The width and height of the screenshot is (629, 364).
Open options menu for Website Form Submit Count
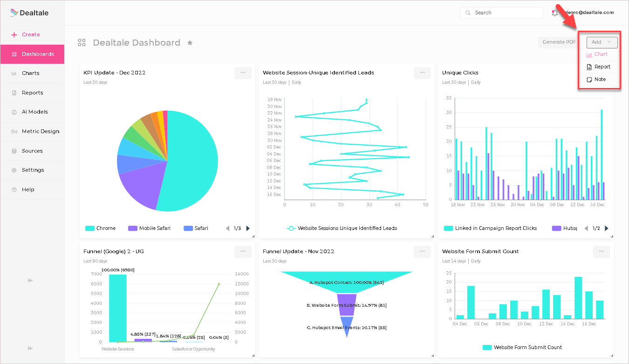(602, 251)
